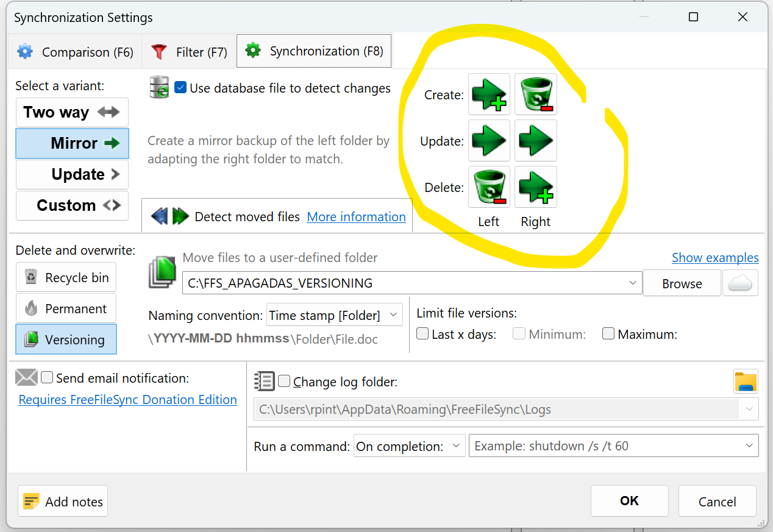This screenshot has height=532, width=773.
Task: Expand the versioning folder path dropdown
Action: (633, 283)
